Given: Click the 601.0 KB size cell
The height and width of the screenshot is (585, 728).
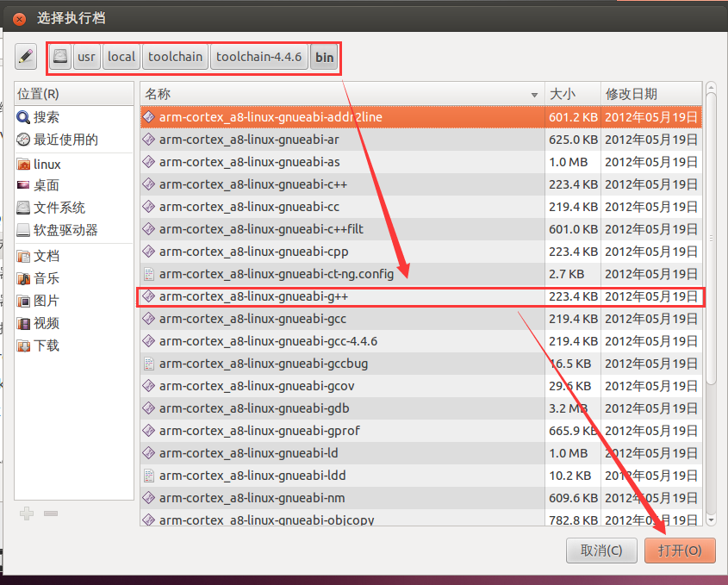Looking at the screenshot, I should (x=573, y=229).
